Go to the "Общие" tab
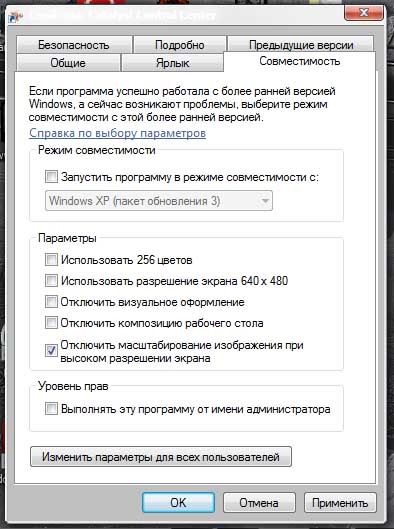The width and height of the screenshot is (394, 529). (x=68, y=63)
